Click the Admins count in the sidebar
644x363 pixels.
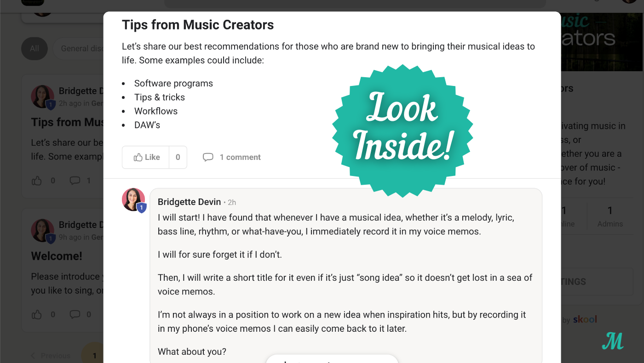click(610, 216)
